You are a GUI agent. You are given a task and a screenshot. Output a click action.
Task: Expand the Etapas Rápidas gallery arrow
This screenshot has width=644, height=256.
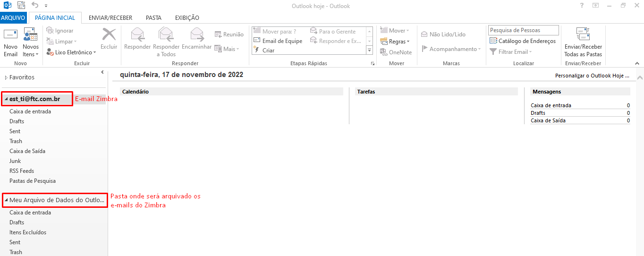(x=369, y=51)
